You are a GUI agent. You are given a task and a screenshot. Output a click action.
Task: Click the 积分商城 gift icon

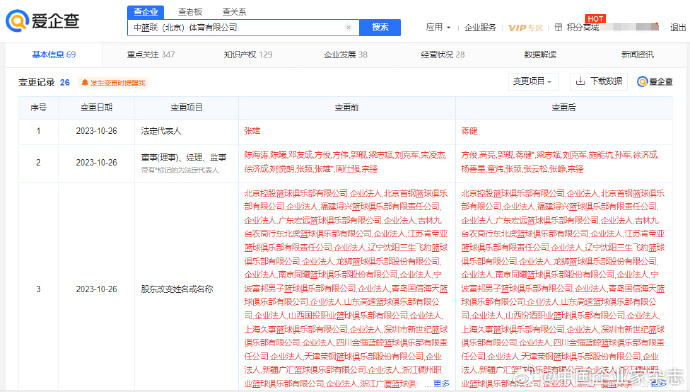click(x=558, y=27)
